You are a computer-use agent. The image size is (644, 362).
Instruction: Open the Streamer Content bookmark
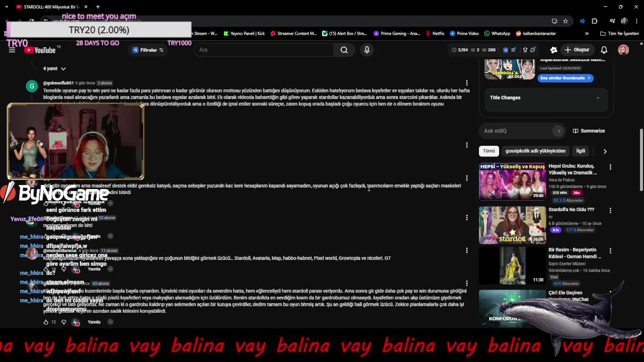click(x=293, y=34)
